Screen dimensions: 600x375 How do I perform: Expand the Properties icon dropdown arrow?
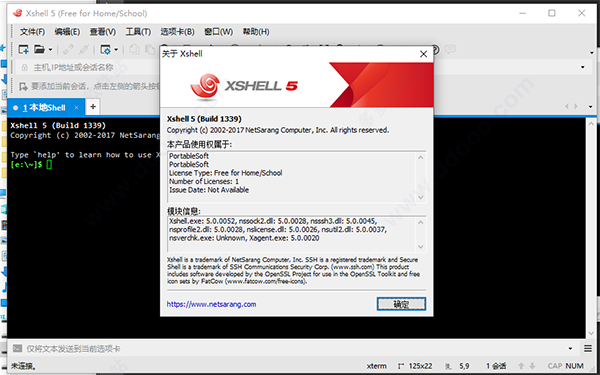click(x=116, y=50)
